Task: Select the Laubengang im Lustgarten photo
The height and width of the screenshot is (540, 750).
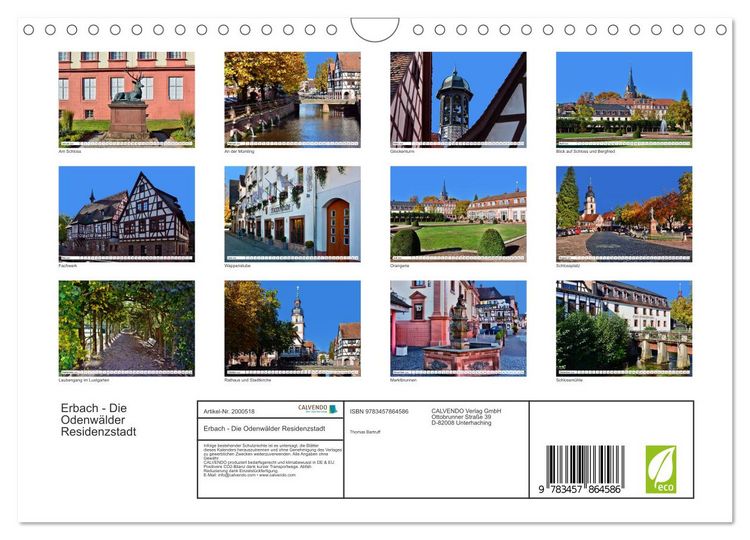Action: pyautogui.click(x=127, y=328)
